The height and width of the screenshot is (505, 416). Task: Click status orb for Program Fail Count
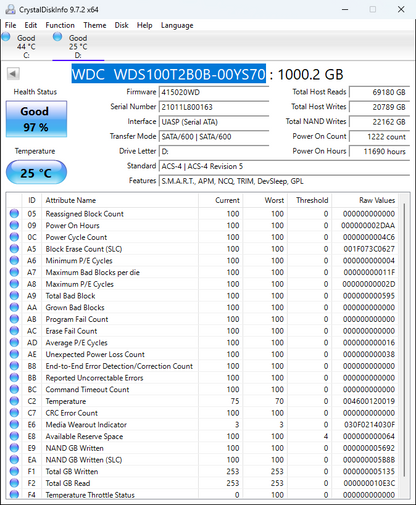(14, 319)
